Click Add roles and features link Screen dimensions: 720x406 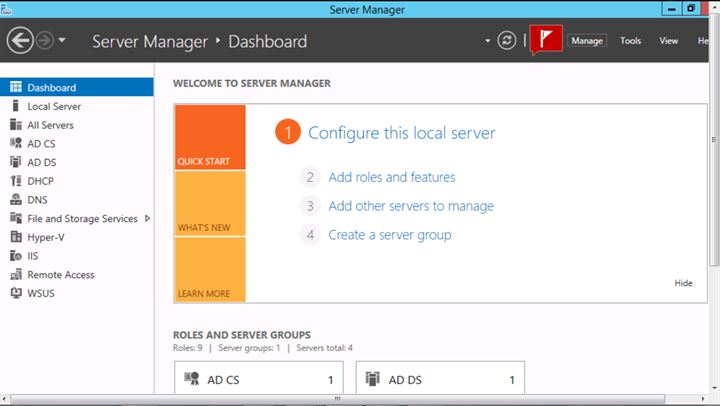pos(391,177)
